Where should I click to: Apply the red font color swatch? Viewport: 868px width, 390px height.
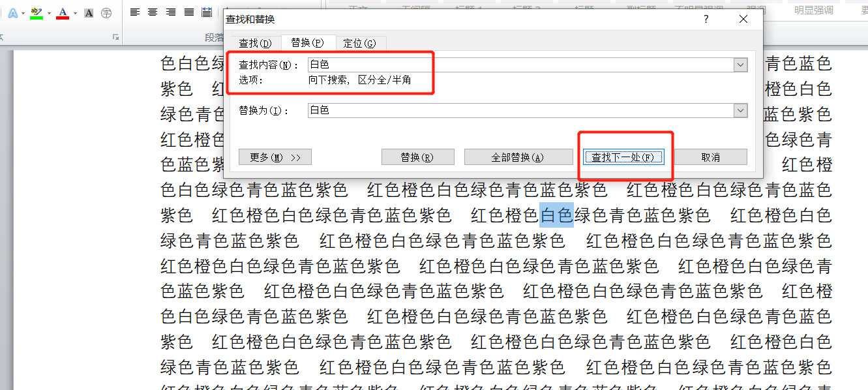click(63, 13)
